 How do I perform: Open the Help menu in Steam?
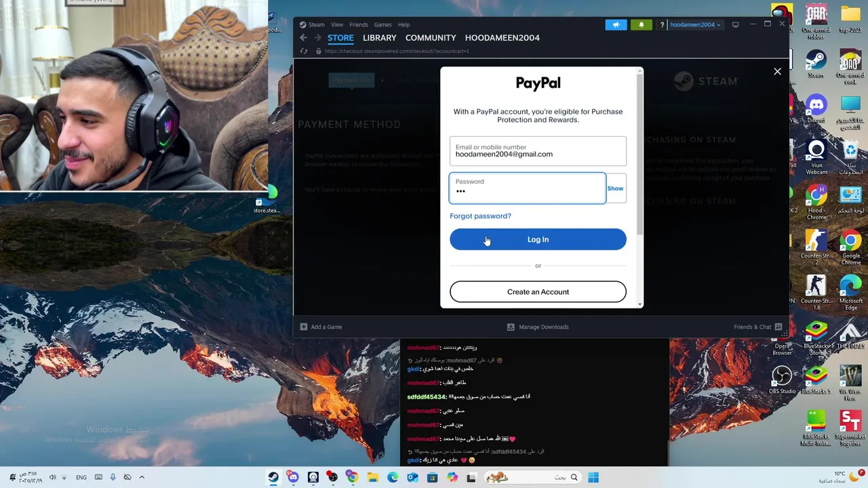(403, 24)
